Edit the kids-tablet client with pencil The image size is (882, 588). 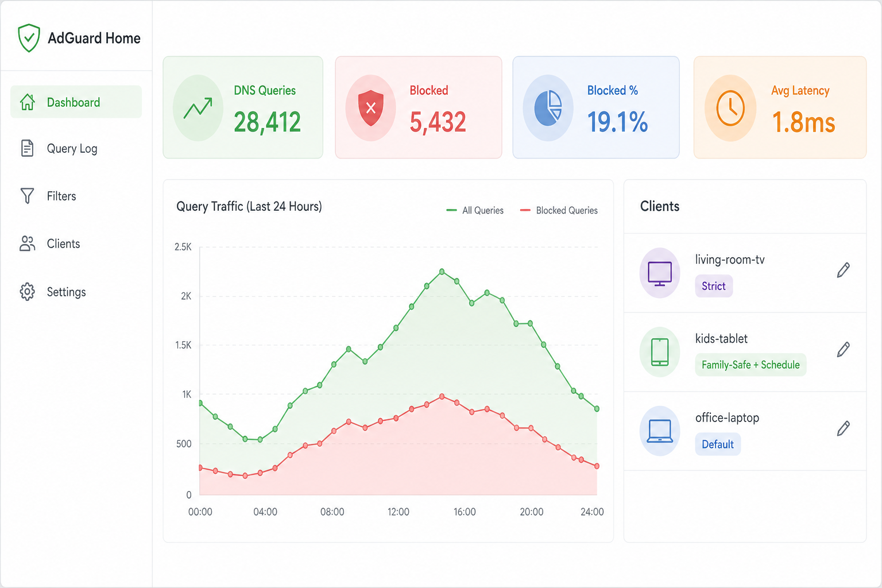(843, 349)
